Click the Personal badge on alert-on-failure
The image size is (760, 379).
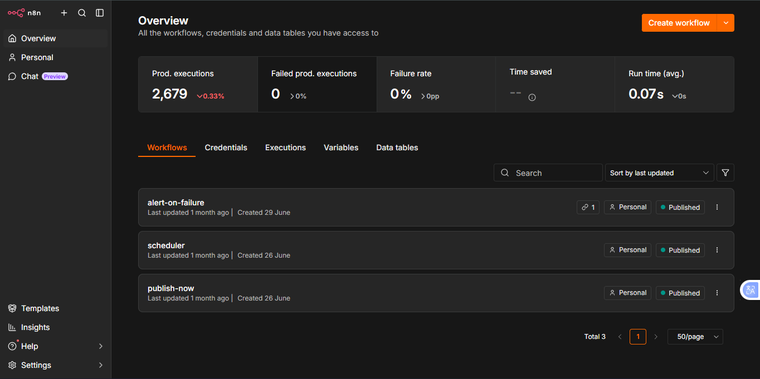tap(628, 207)
